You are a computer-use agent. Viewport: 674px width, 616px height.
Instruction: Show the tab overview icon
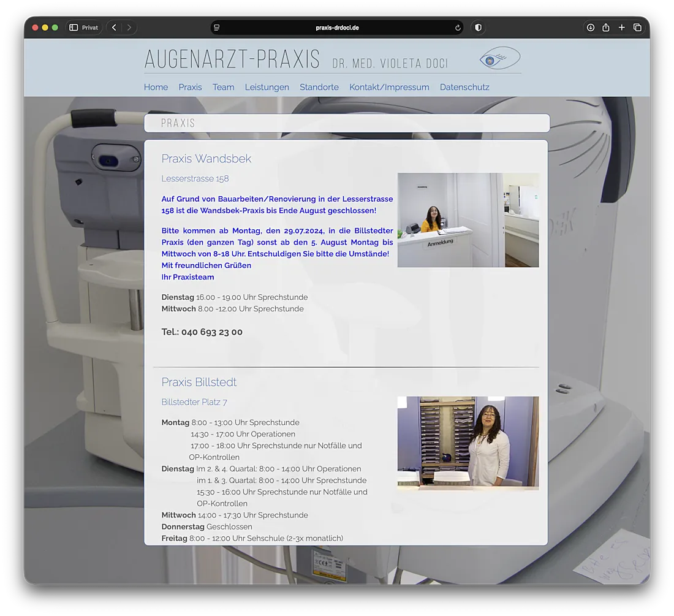(637, 28)
